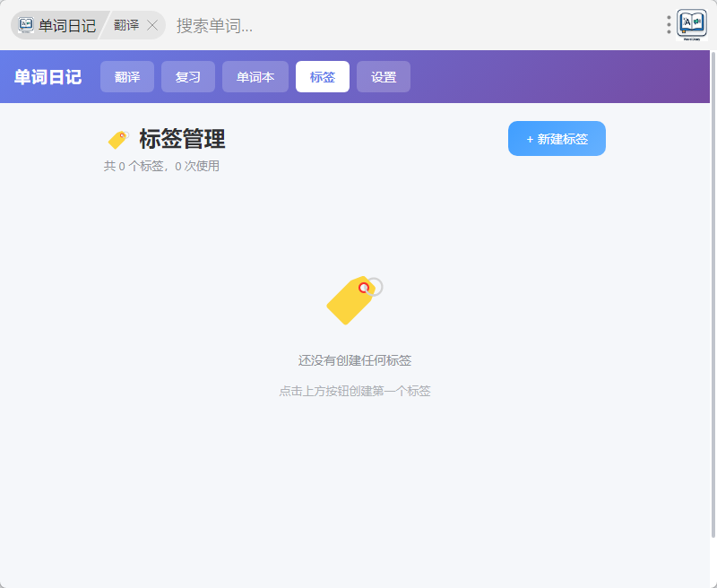The height and width of the screenshot is (588, 717).
Task: Select the active 标签 tab
Action: tap(323, 77)
